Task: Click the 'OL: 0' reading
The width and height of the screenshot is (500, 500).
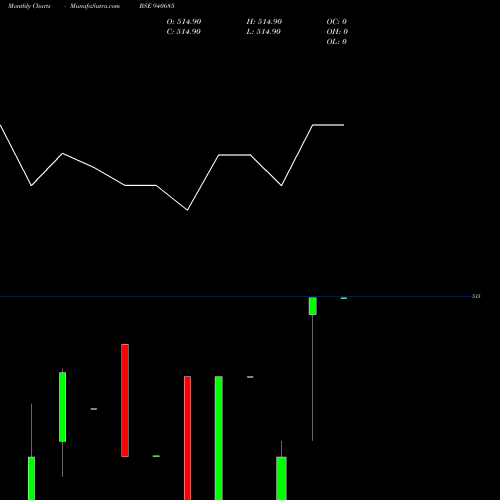Action: (x=336, y=41)
